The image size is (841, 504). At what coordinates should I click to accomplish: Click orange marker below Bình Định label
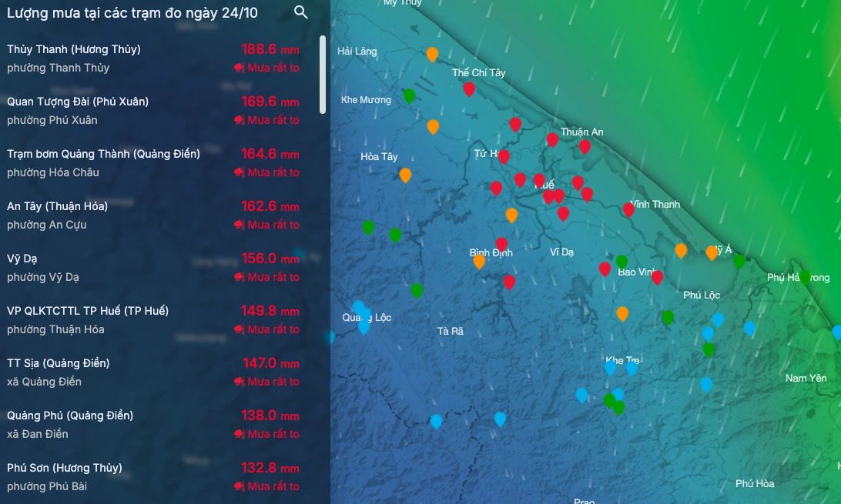coord(479,262)
